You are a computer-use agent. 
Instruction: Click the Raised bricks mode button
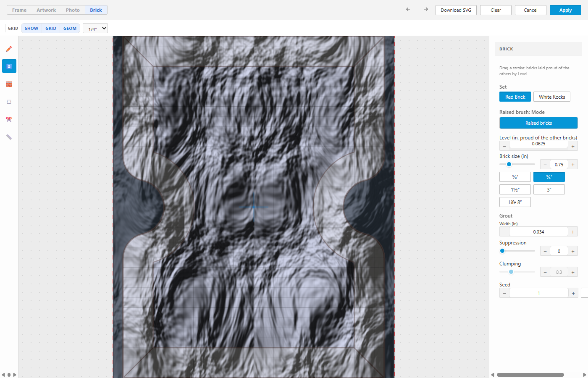(538, 123)
